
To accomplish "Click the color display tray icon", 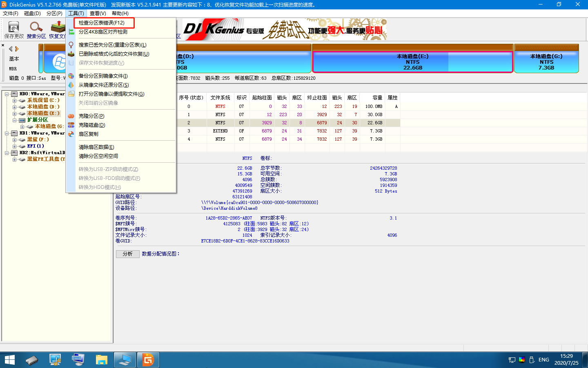I will pos(522,360).
